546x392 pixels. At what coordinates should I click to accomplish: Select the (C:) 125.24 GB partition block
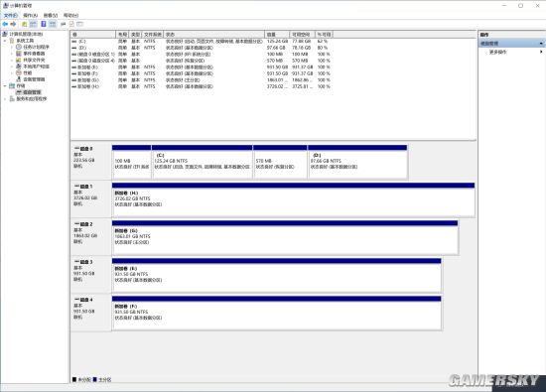coord(202,162)
